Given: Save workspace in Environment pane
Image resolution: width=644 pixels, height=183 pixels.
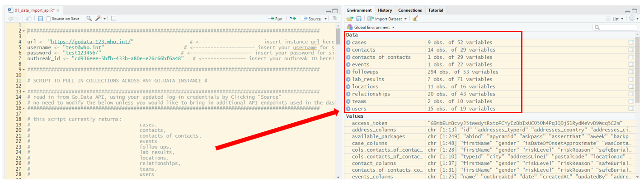Looking at the screenshot, I should pos(359,19).
